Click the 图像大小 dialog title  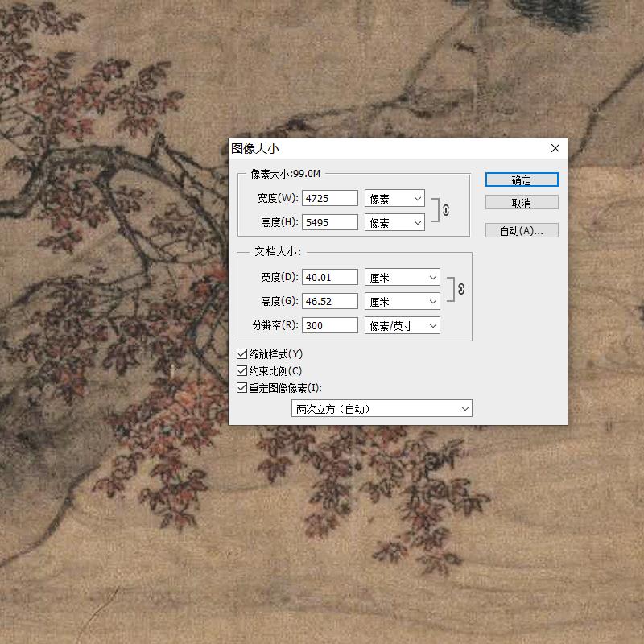point(255,149)
